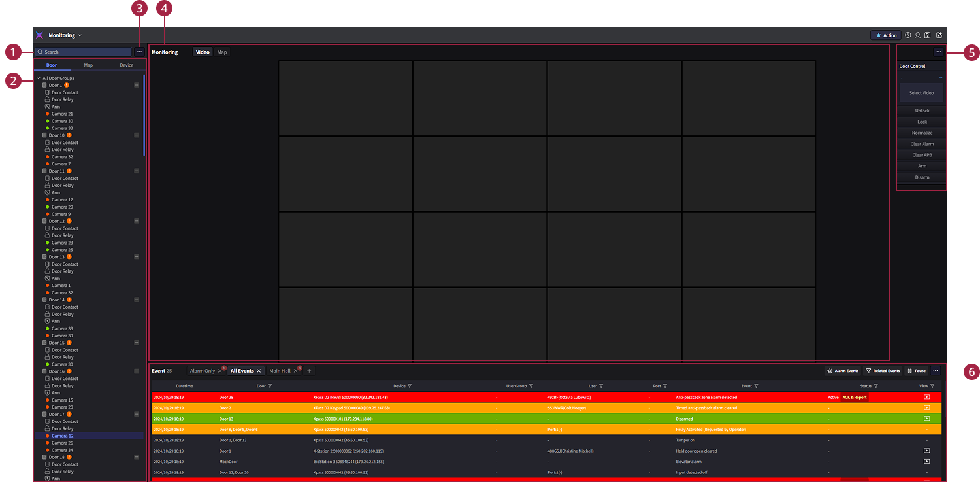This screenshot has height=482, width=980.
Task: Click the filter icon beside Door column
Action: point(270,386)
